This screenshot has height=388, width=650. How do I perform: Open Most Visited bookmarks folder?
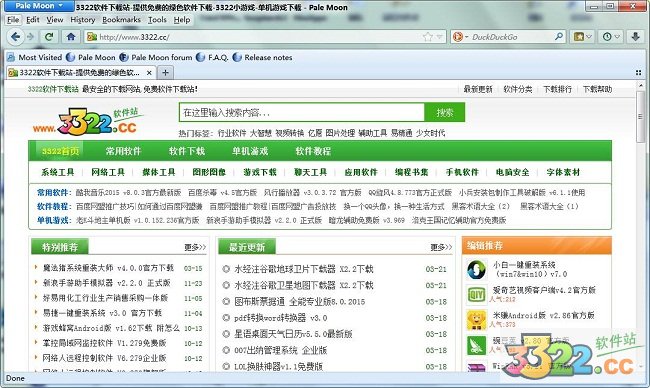click(x=35, y=57)
